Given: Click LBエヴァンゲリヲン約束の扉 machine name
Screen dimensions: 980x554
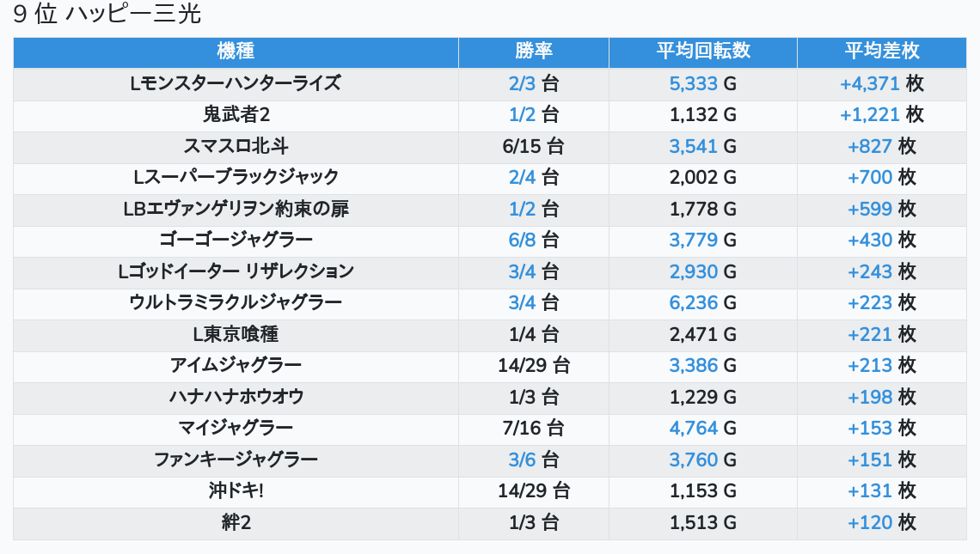Looking at the screenshot, I should coord(236,209).
